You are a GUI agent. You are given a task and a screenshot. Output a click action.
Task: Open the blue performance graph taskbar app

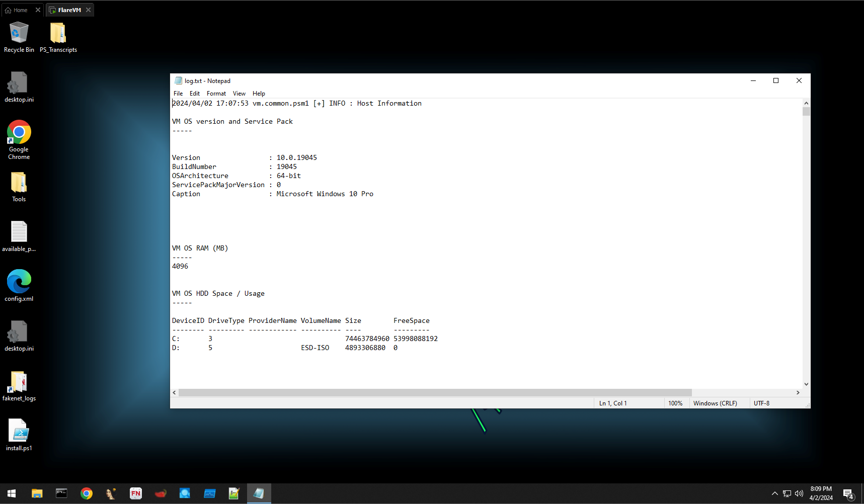[x=210, y=493]
